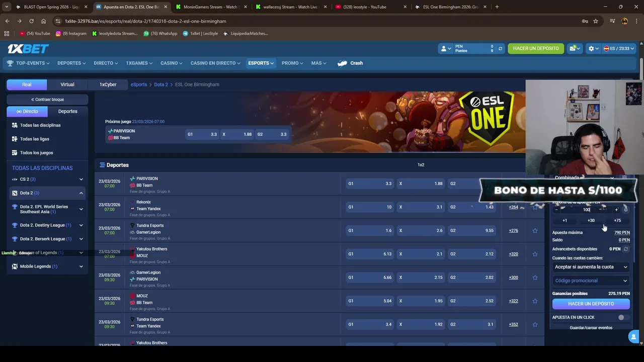Screen dimensions: 644x362
Task: Click the green Hacer un depósito header button
Action: (x=536, y=48)
